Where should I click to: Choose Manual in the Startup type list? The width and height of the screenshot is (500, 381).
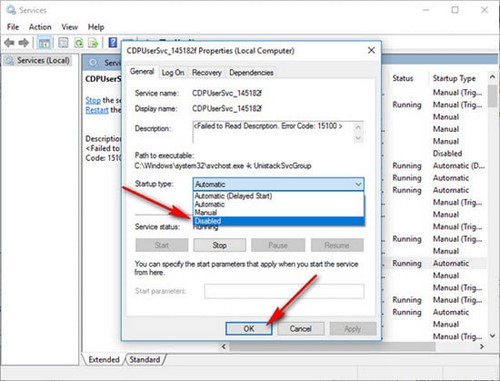tap(279, 212)
